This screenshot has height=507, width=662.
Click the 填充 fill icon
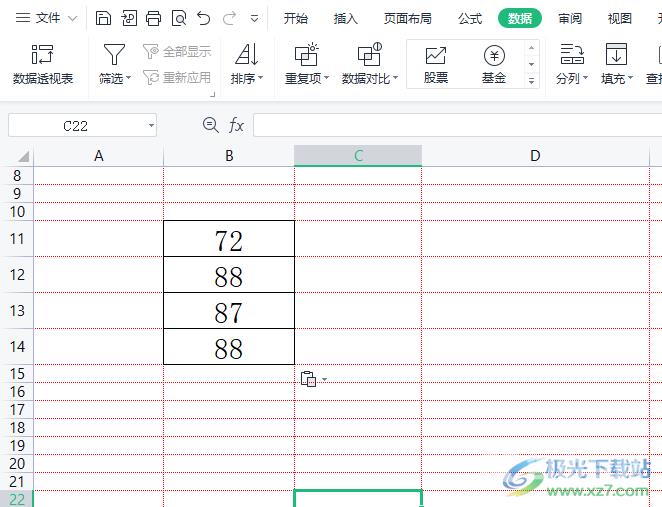616,54
